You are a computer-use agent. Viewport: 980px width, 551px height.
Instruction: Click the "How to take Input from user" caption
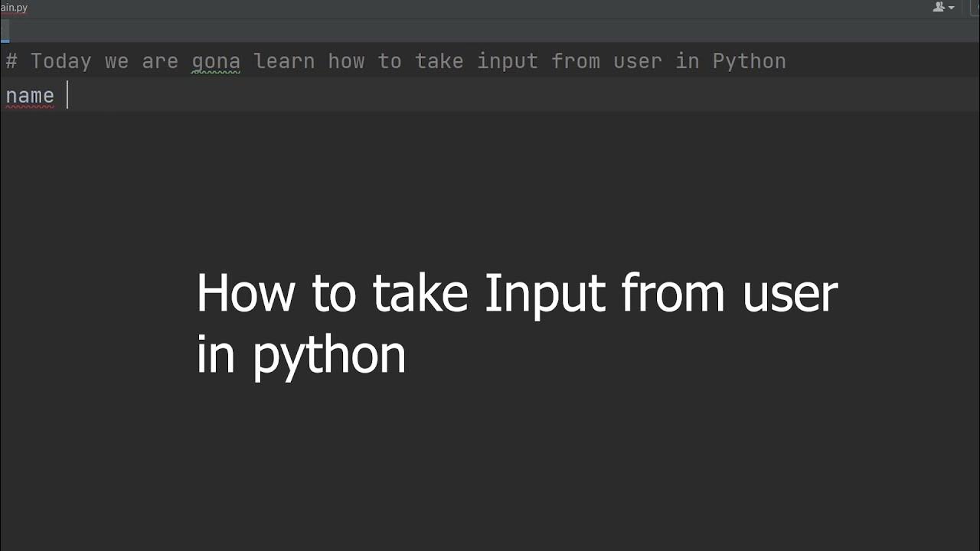pos(517,293)
